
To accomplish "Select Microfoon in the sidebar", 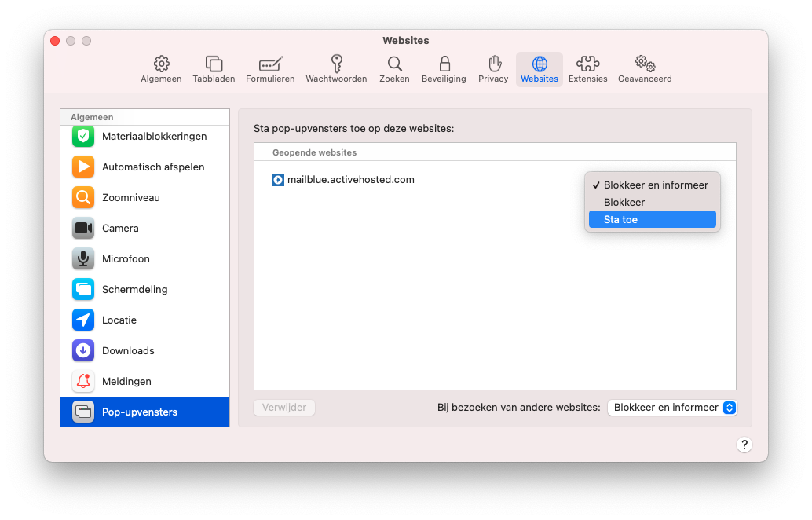I will (x=145, y=258).
